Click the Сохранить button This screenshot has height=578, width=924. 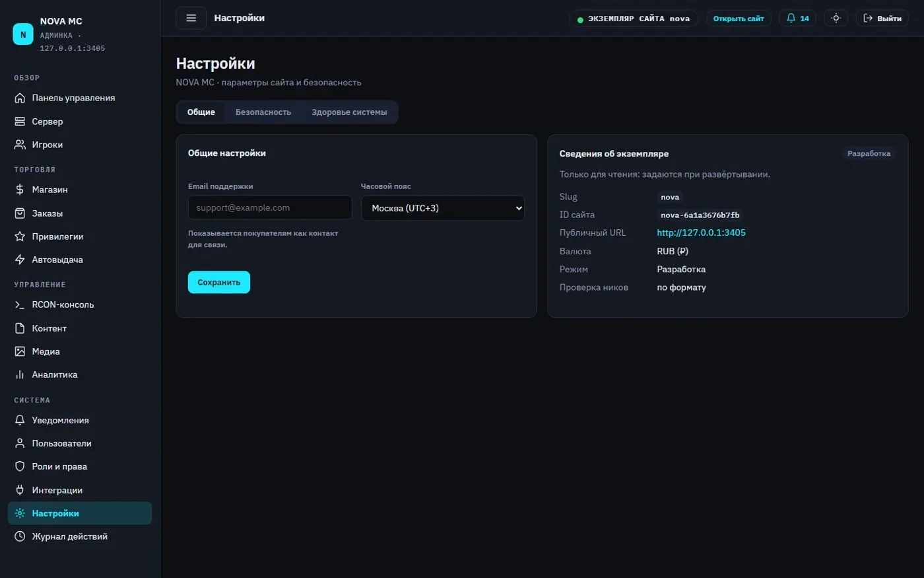click(219, 282)
